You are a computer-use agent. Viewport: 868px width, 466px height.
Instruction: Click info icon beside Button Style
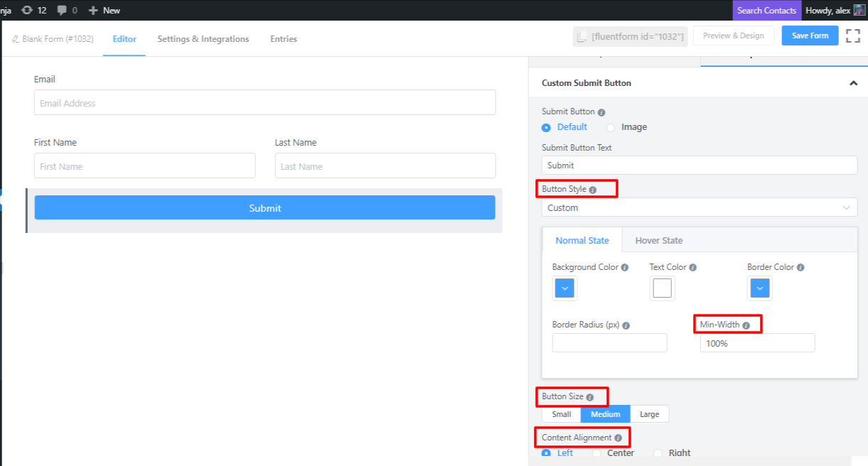pyautogui.click(x=593, y=190)
